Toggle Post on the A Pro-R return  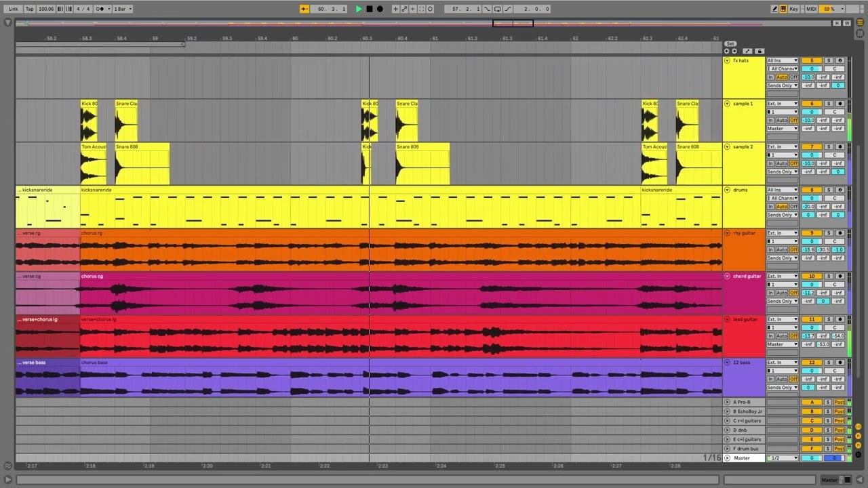(x=840, y=402)
